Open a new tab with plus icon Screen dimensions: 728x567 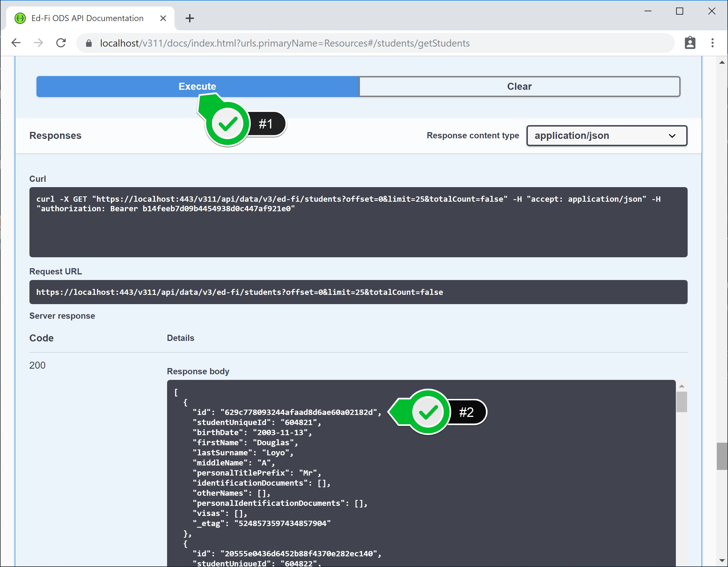point(190,18)
